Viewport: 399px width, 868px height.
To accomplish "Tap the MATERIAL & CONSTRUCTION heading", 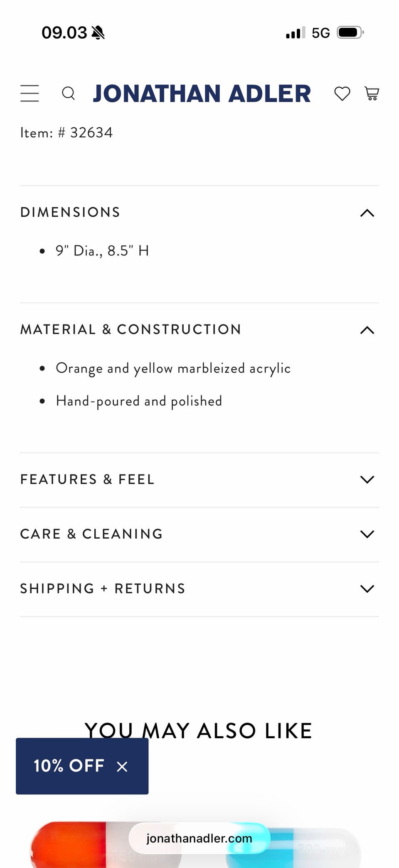I will (x=131, y=329).
